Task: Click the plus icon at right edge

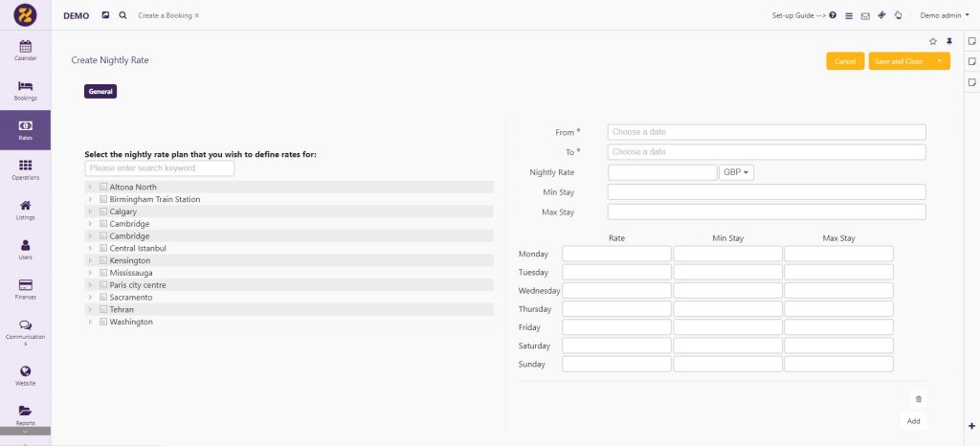Action: click(972, 426)
